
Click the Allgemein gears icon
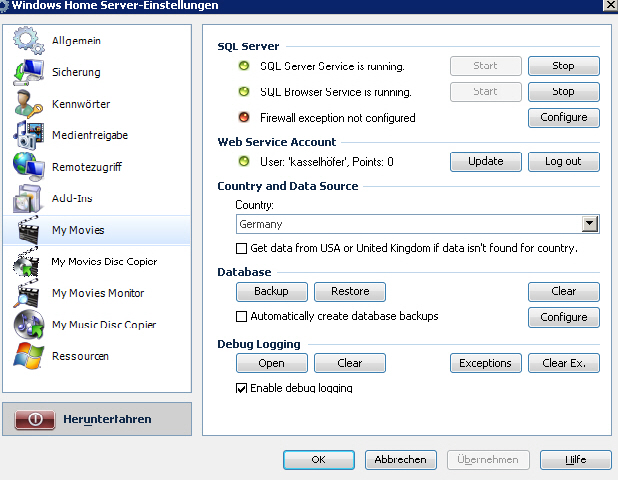click(28, 40)
